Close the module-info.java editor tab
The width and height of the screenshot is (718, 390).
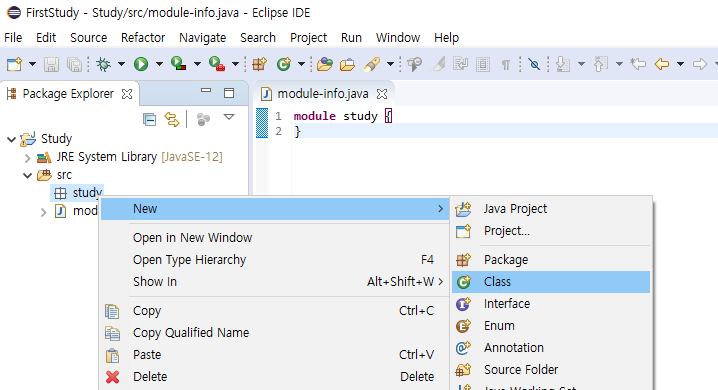(x=382, y=94)
